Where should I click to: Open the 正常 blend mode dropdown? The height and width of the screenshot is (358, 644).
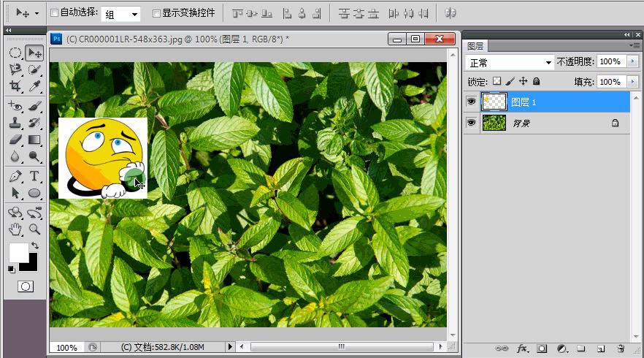click(510, 63)
